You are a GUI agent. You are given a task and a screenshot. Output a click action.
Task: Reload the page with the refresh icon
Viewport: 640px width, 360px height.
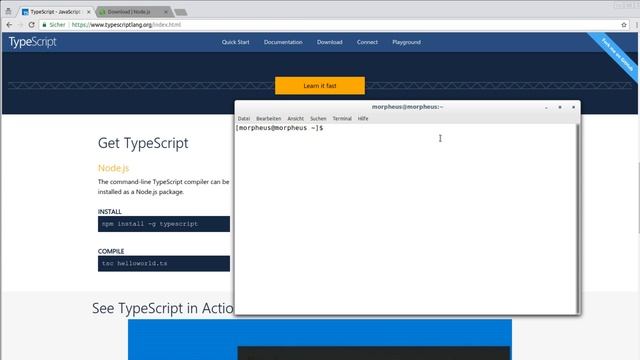pos(31,25)
